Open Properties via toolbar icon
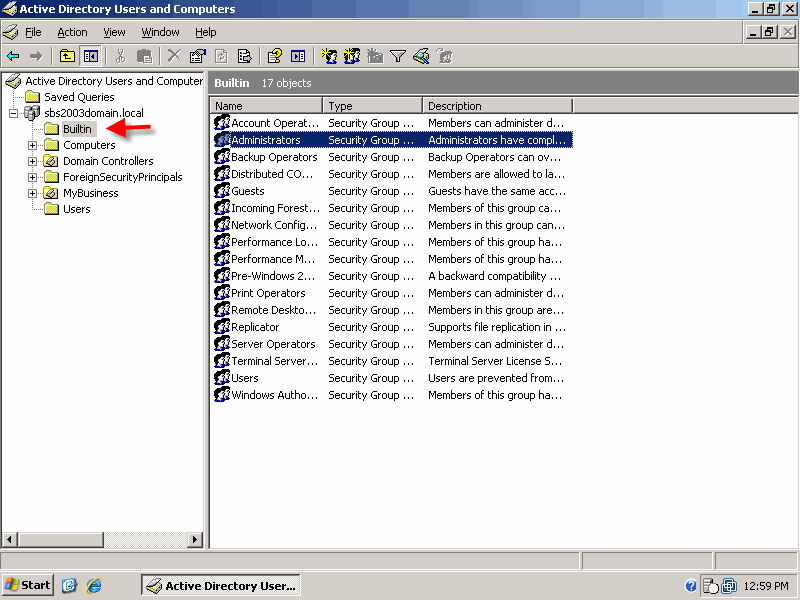800x600 pixels. point(197,56)
